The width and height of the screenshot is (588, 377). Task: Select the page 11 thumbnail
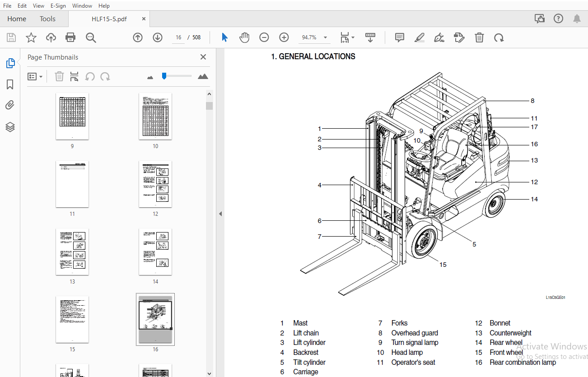[72, 184]
